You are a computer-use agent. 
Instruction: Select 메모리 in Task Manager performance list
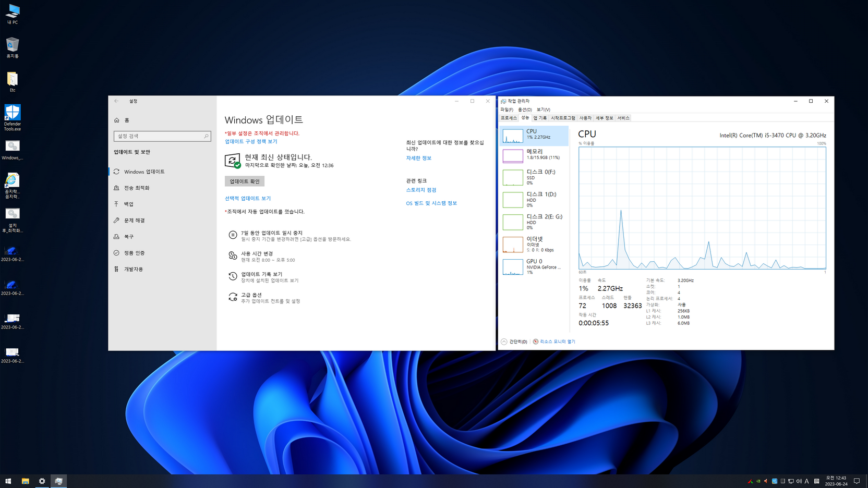click(534, 155)
